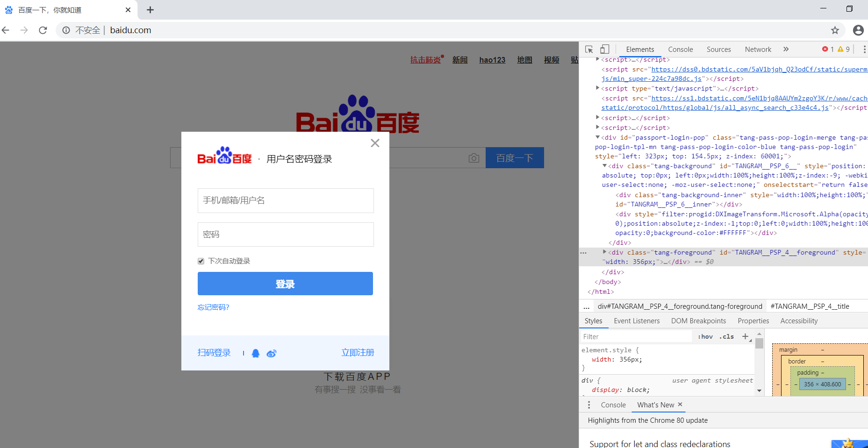
Task: Expand the tang-foreground div node
Action: (604, 252)
